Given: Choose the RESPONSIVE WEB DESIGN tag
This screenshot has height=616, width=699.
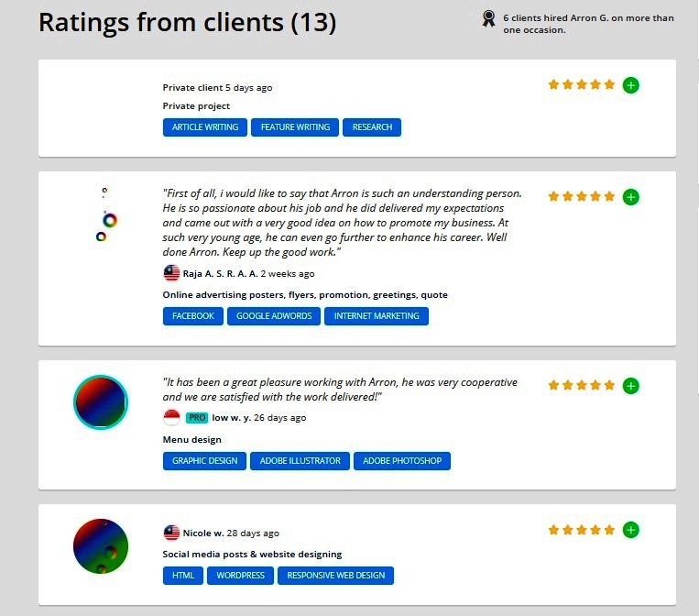Looking at the screenshot, I should pyautogui.click(x=336, y=576).
